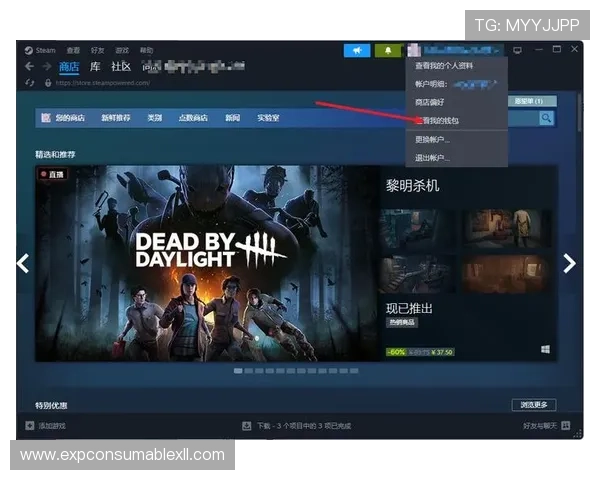Show previous featured game with left arrow
This screenshot has width=600, height=480.
(23, 263)
